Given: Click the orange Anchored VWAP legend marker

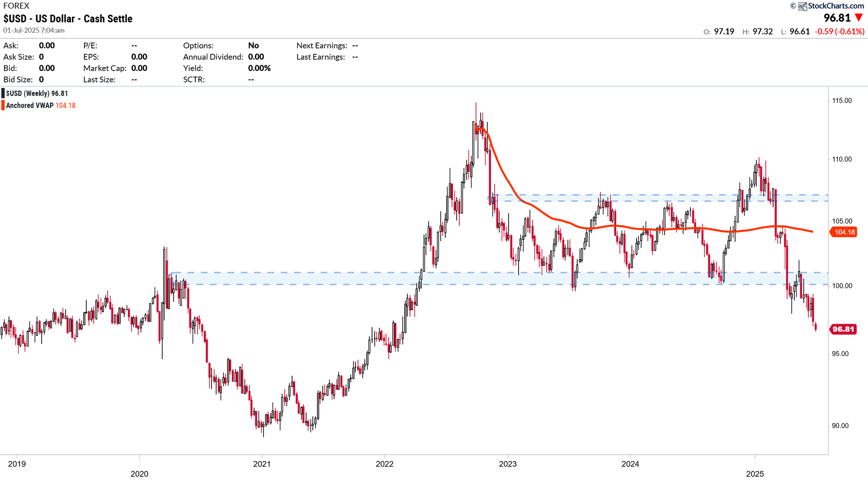Looking at the screenshot, I should pyautogui.click(x=3, y=105).
